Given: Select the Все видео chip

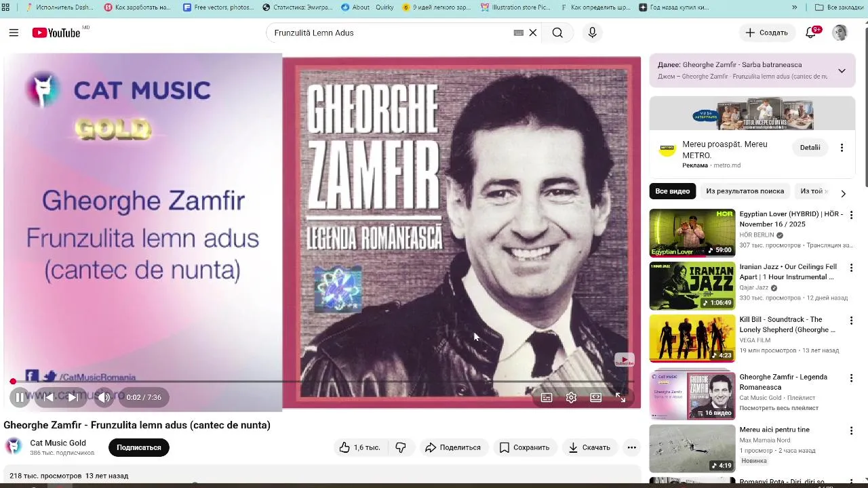Looking at the screenshot, I should pos(672,191).
